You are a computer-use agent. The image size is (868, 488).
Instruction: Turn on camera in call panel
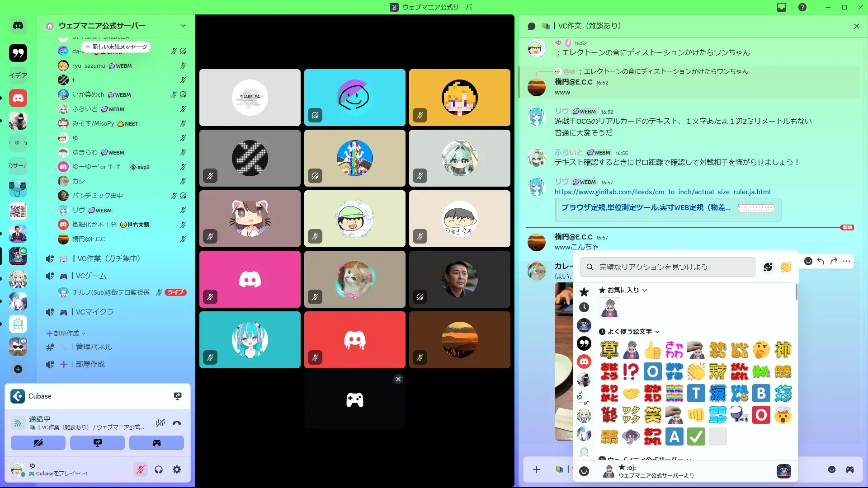tap(38, 443)
